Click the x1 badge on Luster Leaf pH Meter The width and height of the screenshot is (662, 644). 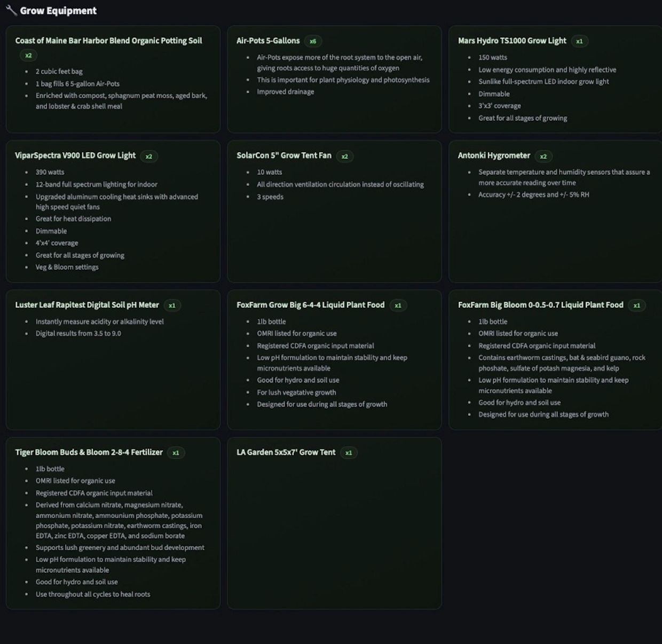coord(172,305)
